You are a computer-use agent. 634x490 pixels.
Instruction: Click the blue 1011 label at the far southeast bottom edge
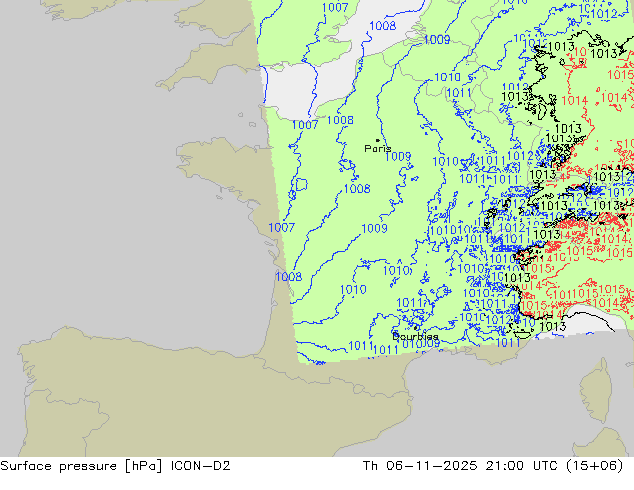click(508, 343)
